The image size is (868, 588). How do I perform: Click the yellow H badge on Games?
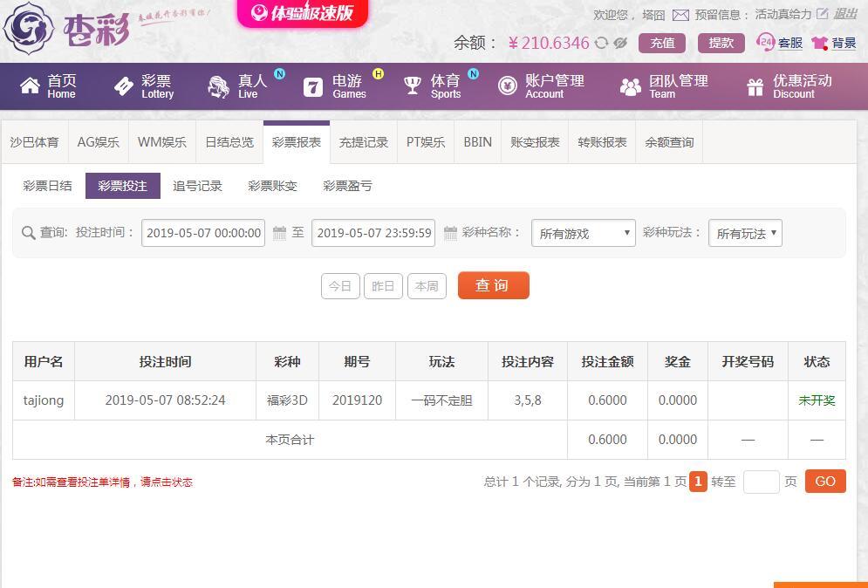coord(378,73)
